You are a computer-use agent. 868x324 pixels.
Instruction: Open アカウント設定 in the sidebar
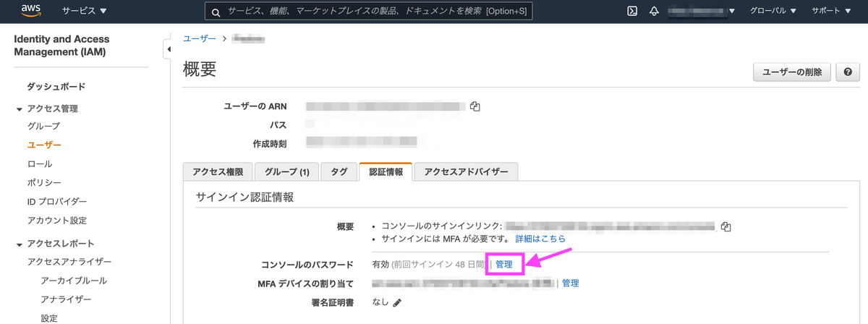coord(57,221)
